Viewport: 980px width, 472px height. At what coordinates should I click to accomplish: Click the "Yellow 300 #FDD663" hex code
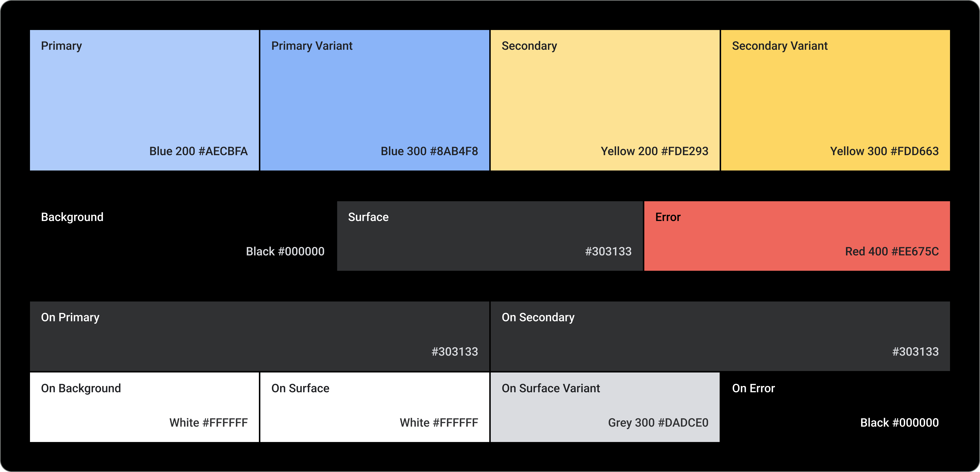click(x=884, y=151)
